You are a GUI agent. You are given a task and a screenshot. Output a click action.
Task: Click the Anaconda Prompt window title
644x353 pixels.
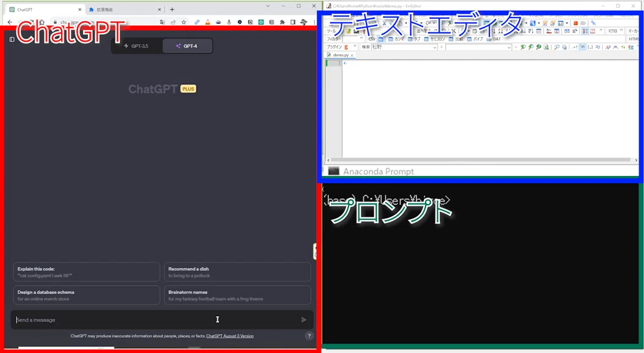379,172
